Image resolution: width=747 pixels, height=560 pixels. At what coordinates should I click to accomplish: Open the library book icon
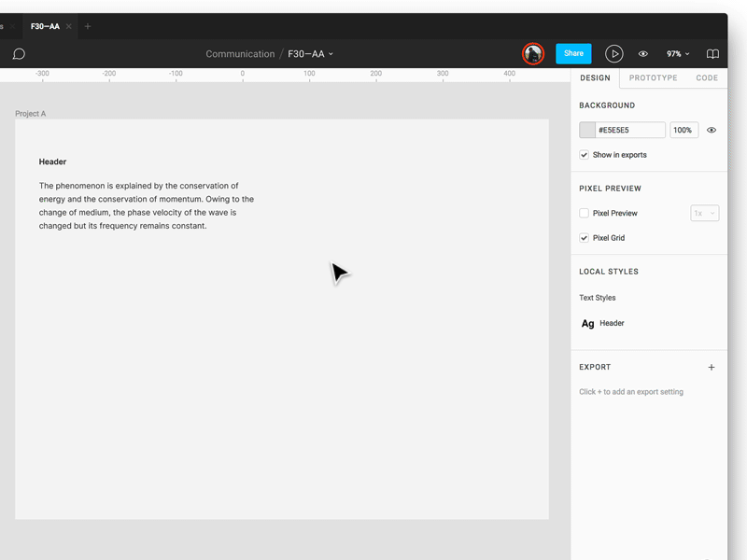coord(712,54)
